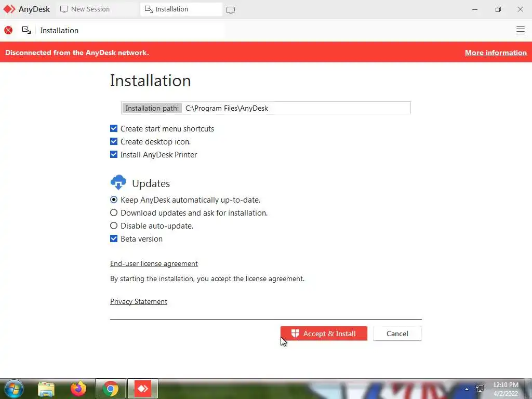Viewport: 532px width, 399px height.
Task: Open the hamburger main menu
Action: click(x=520, y=30)
